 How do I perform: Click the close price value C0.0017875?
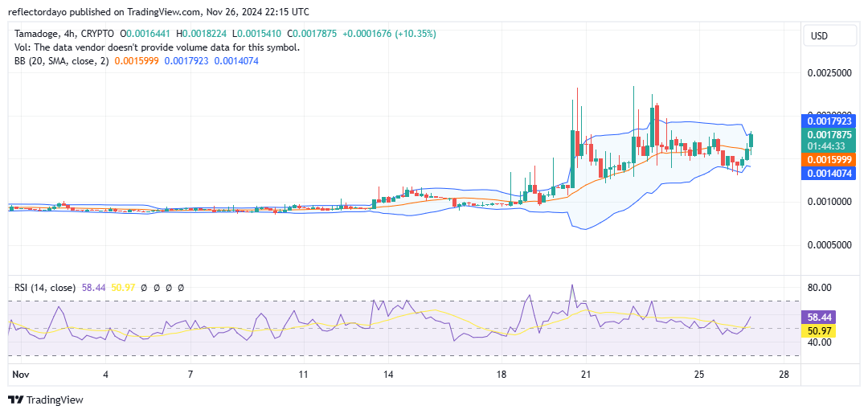point(312,34)
